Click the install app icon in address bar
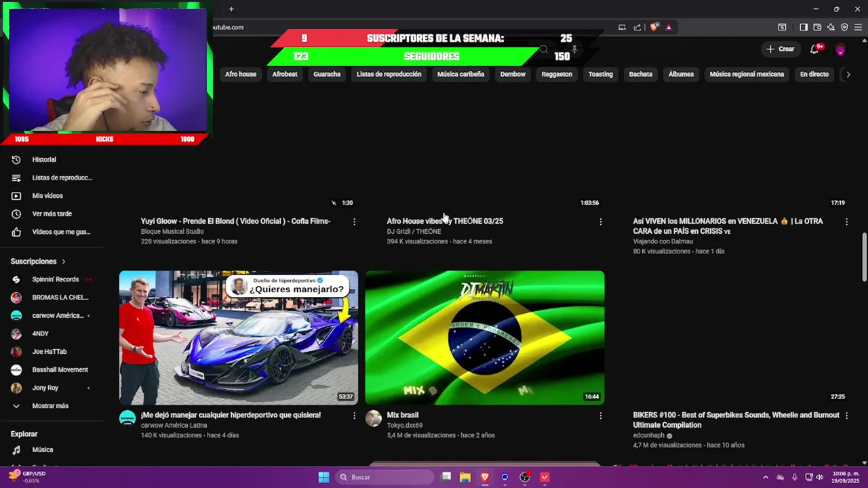The width and height of the screenshot is (868, 488). (x=622, y=27)
